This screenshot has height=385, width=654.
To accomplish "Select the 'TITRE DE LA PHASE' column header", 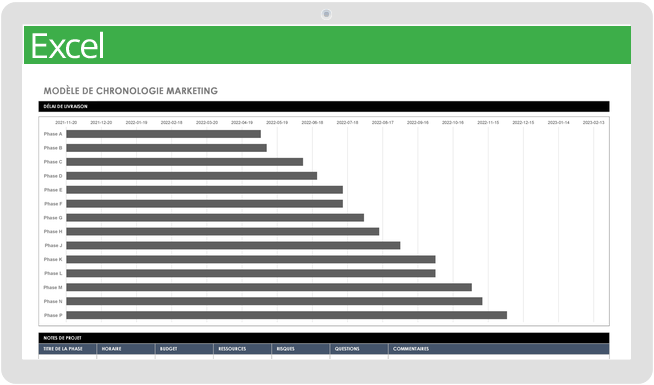I will [68, 349].
